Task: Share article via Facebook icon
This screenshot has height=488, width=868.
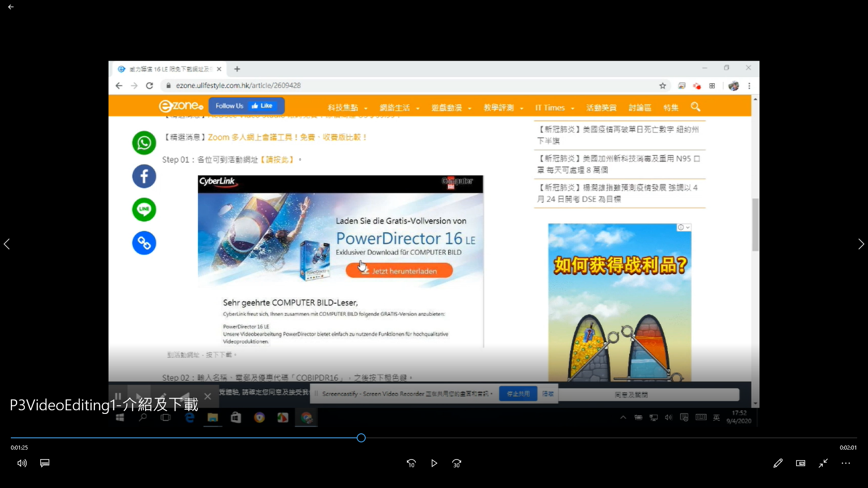Action: click(144, 176)
